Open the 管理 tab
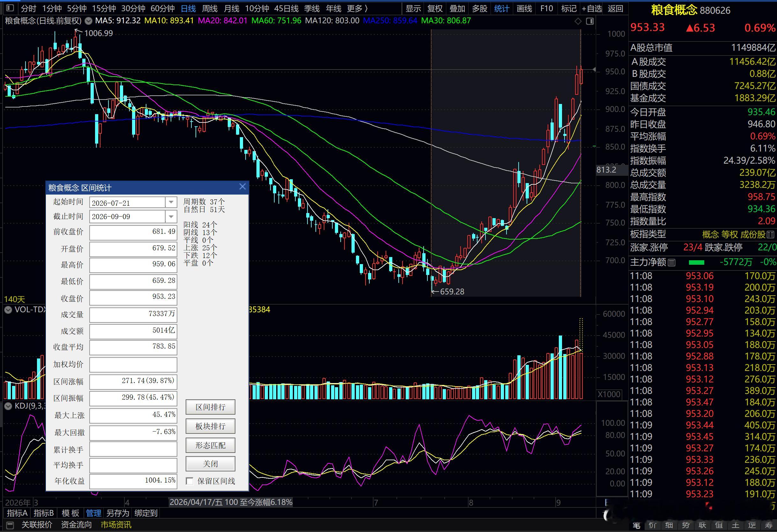 tap(93, 513)
